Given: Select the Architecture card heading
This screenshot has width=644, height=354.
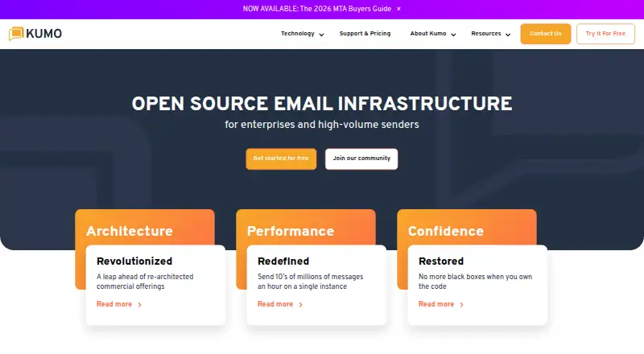Looking at the screenshot, I should pos(130,231).
